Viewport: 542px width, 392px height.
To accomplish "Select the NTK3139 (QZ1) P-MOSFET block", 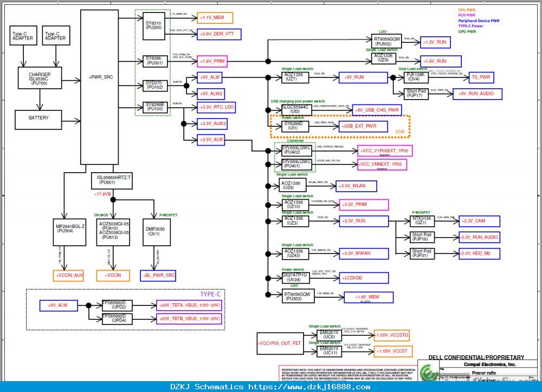I will pos(422,221).
